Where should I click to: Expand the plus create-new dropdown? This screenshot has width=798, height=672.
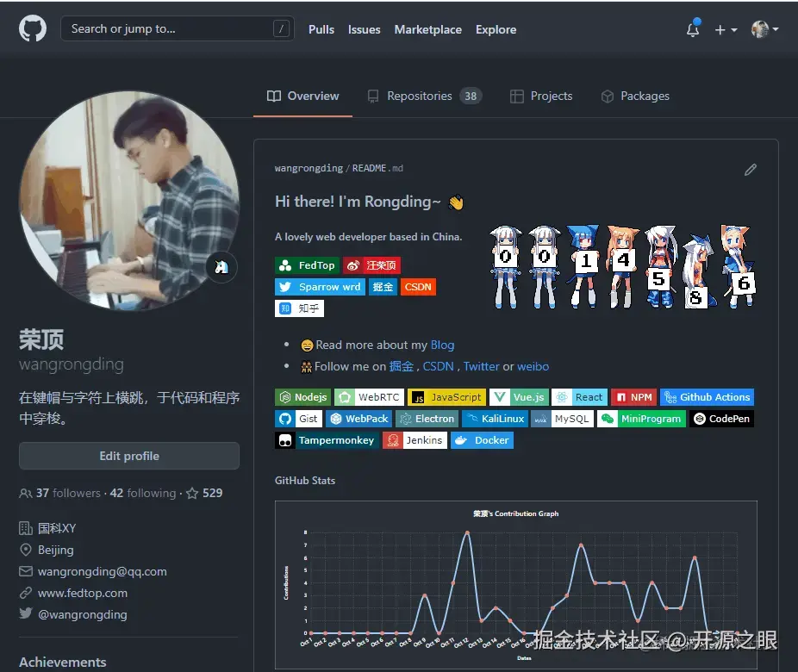(726, 29)
